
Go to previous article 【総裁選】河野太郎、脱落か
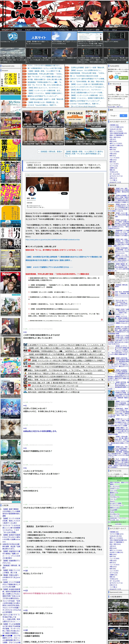coord(50,151)
